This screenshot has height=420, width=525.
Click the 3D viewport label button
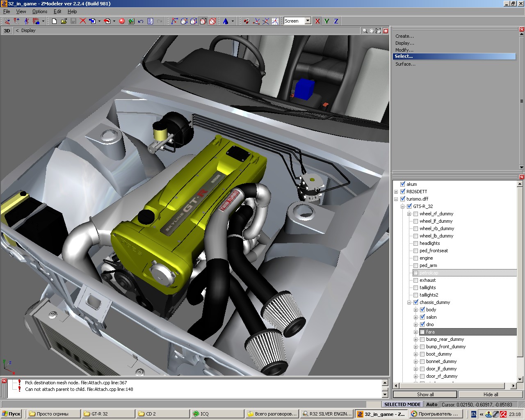7,30
